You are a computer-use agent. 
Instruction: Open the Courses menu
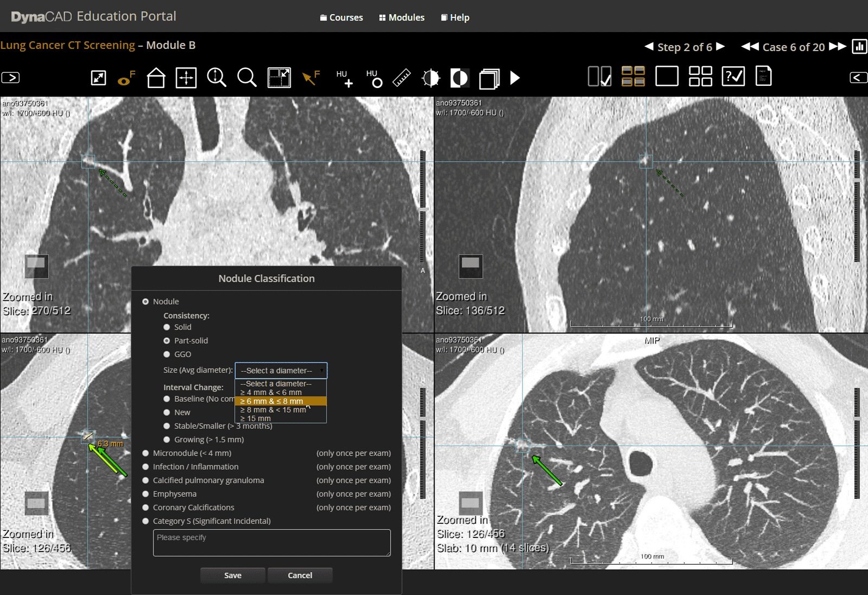tap(341, 17)
